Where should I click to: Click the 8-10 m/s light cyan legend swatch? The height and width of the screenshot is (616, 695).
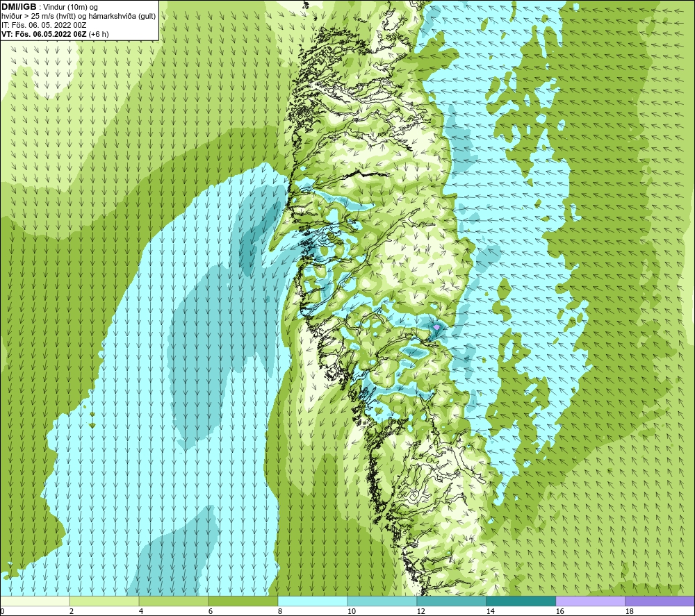coord(313,601)
